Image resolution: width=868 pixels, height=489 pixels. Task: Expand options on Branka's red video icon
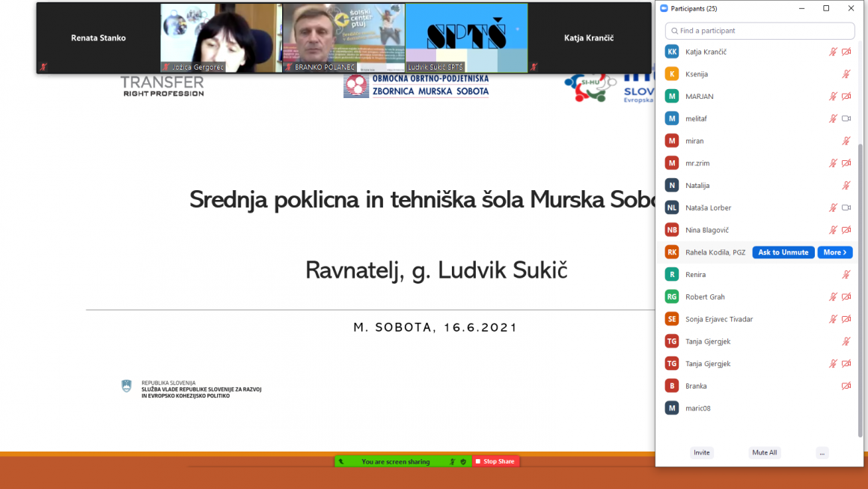click(846, 386)
